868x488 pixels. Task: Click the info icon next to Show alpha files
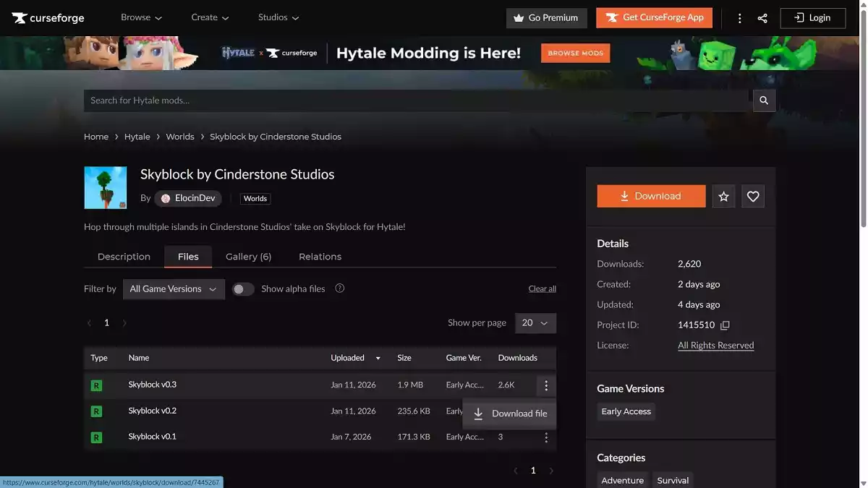tap(339, 288)
